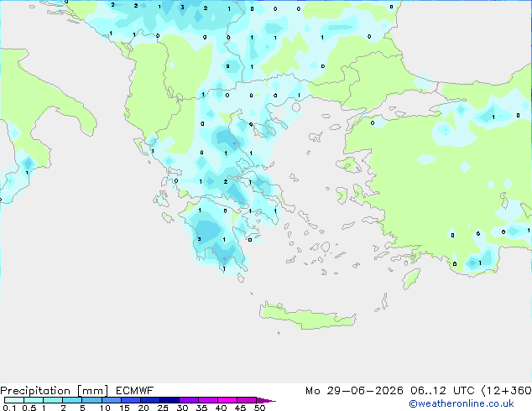
Task: Click the value '3' over southwestern Peloponnese
Action: 199,239
